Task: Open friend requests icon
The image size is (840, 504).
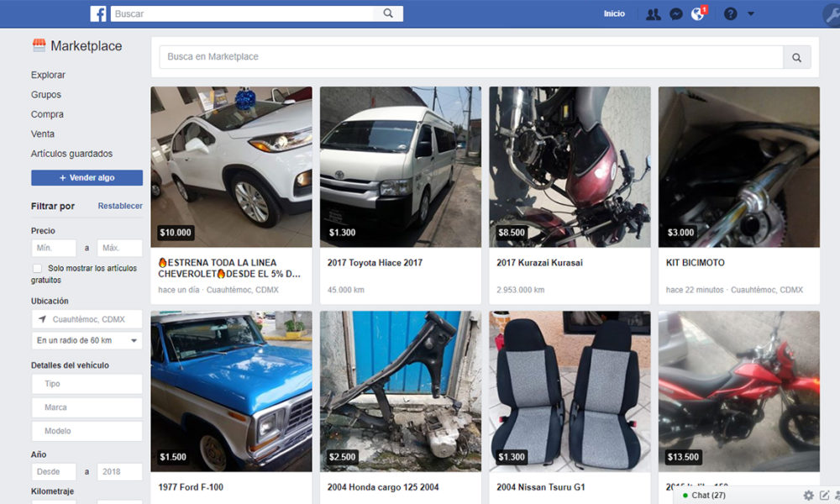Action: pyautogui.click(x=653, y=14)
